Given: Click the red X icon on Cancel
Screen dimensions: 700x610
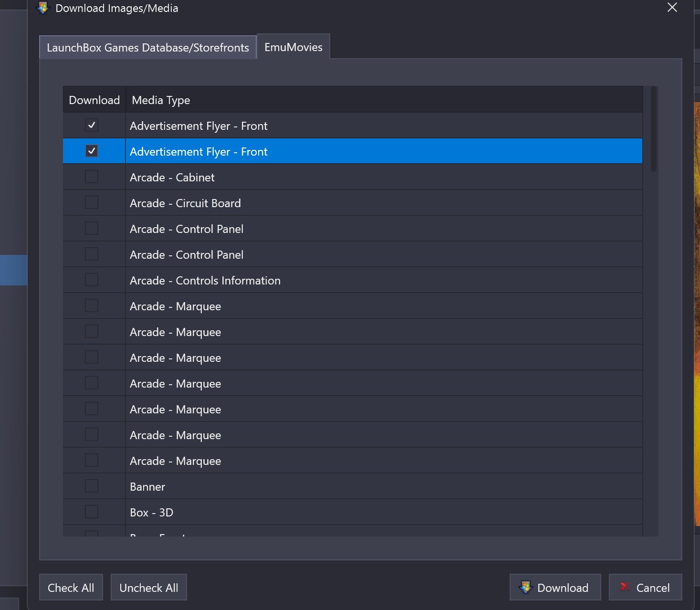Looking at the screenshot, I should (624, 587).
